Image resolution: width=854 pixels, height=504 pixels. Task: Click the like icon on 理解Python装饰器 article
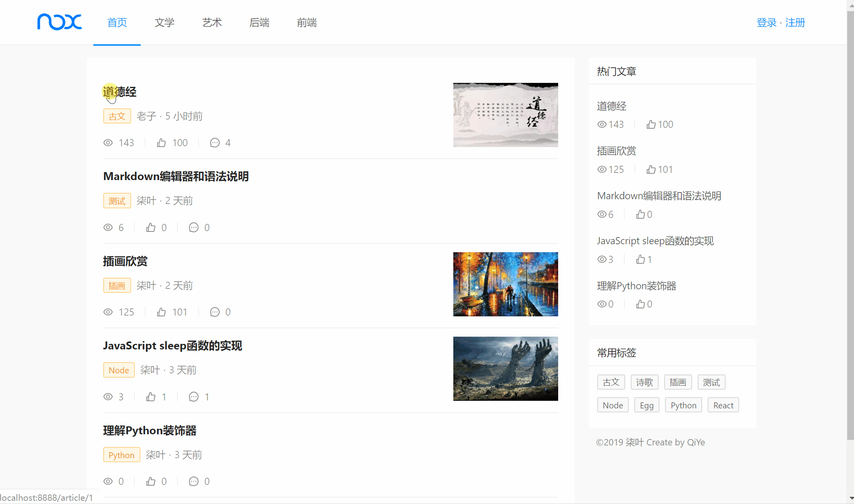pyautogui.click(x=151, y=481)
